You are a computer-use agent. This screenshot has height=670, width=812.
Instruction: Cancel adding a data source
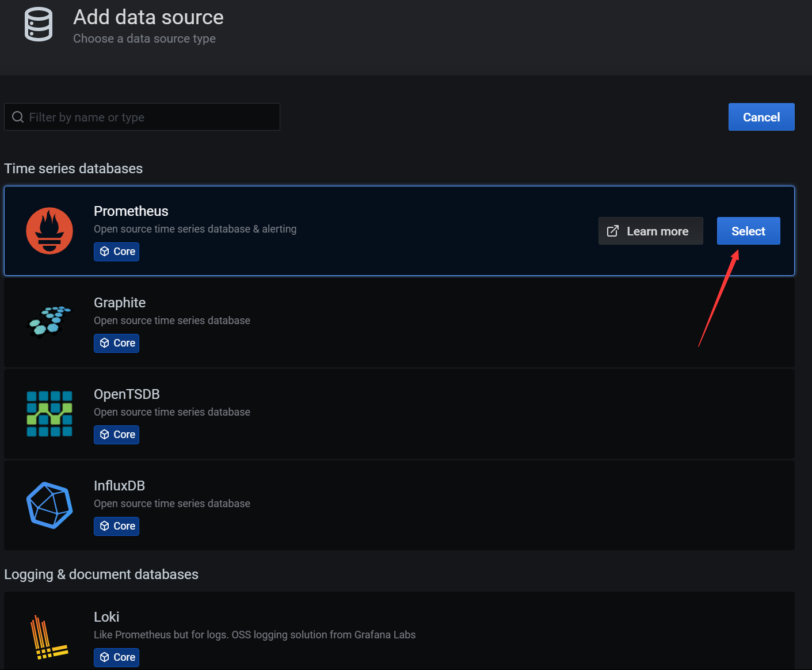[761, 117]
